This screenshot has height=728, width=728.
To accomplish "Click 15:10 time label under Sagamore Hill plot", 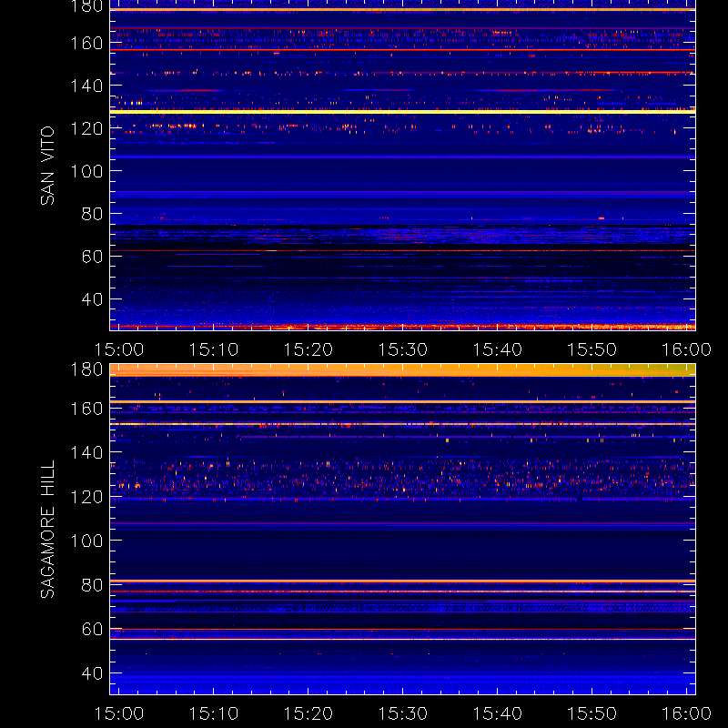I will pos(214,713).
